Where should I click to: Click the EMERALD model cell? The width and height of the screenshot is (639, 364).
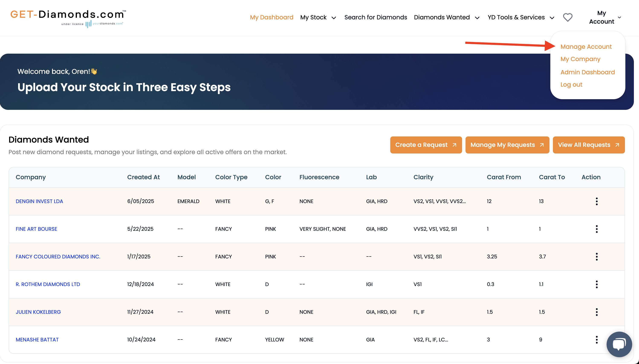188,201
